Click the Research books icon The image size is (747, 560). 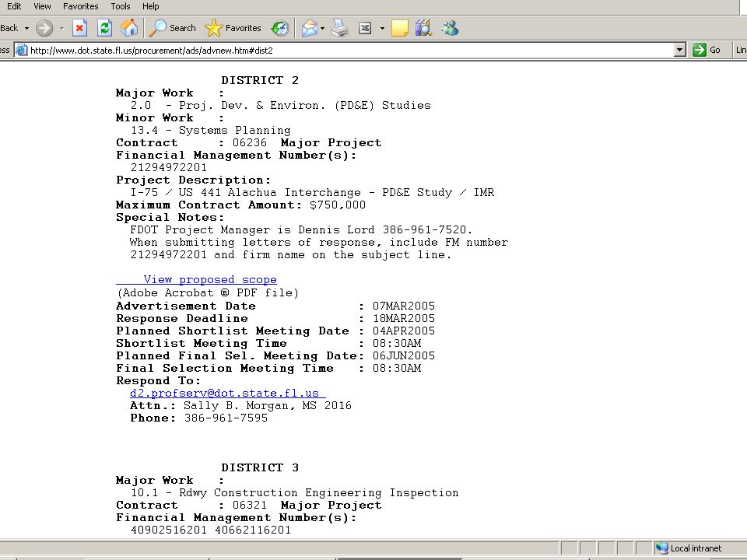point(423,28)
